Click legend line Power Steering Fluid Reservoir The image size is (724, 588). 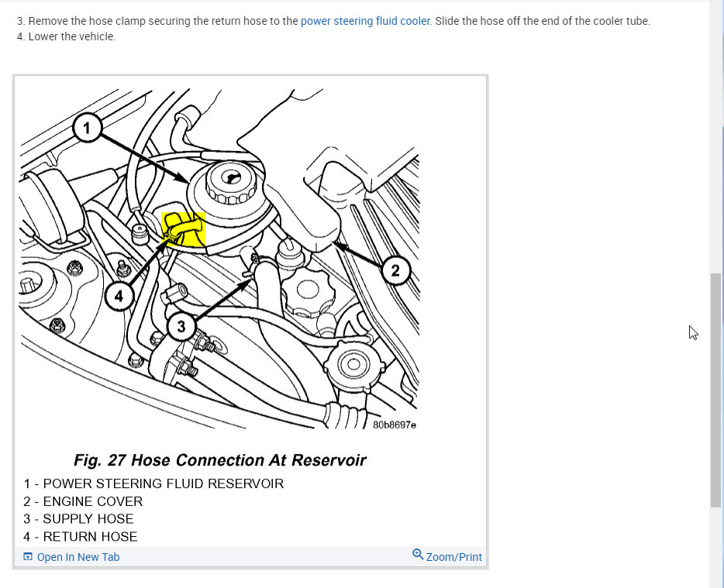(153, 483)
